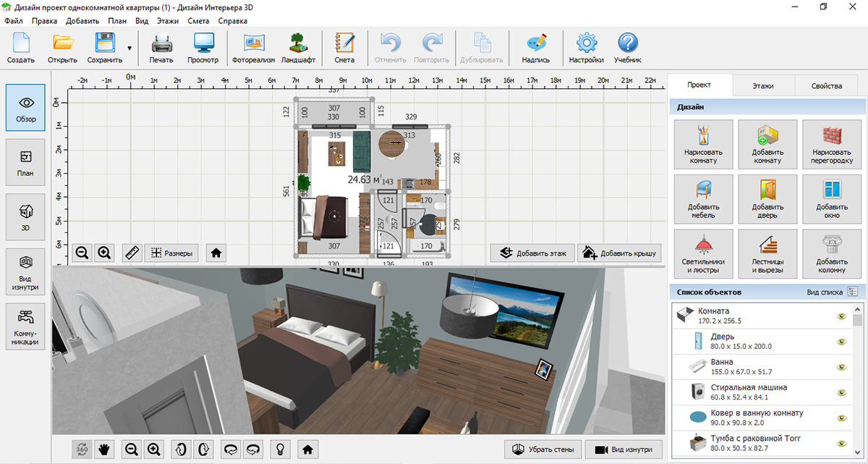Expand the Save button dropdown arrow
Image resolution: width=868 pixels, height=464 pixels.
[x=129, y=48]
